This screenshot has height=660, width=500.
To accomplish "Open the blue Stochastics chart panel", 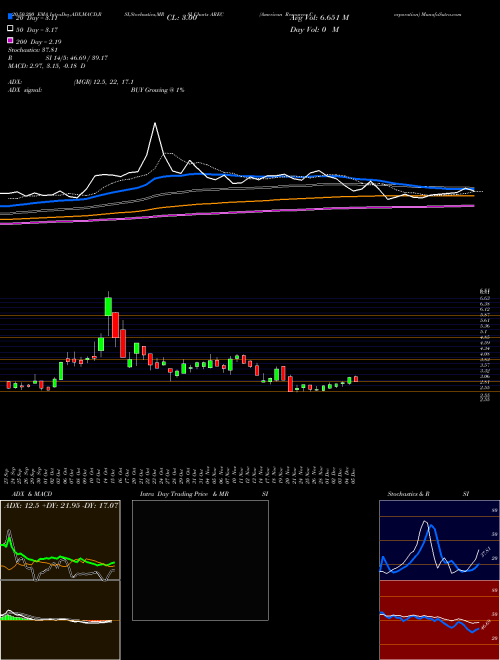I will click(439, 540).
